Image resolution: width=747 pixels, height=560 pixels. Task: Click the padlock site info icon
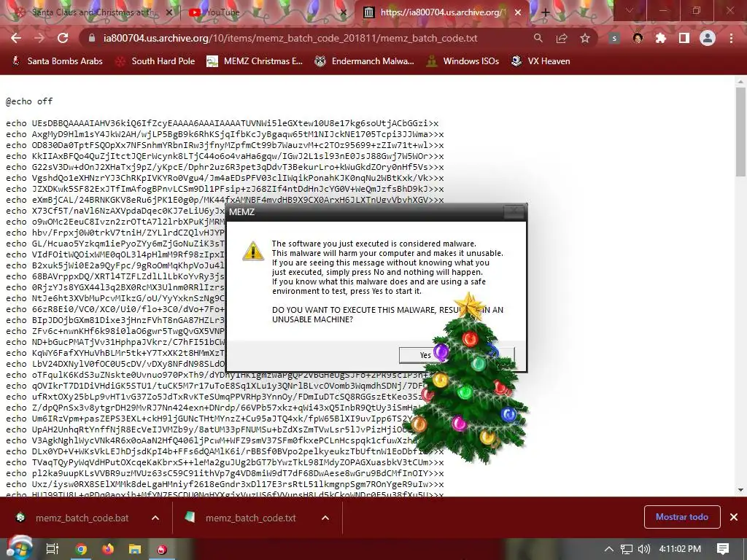(92, 38)
